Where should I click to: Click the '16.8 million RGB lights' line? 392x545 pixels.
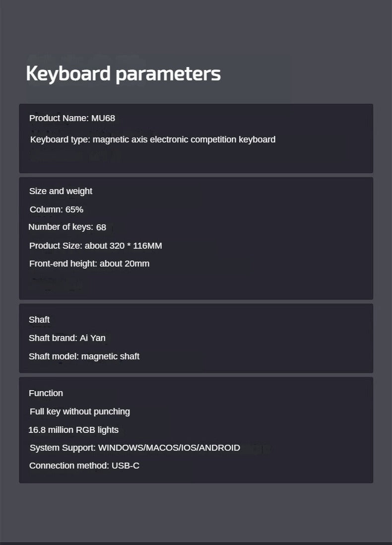click(73, 430)
